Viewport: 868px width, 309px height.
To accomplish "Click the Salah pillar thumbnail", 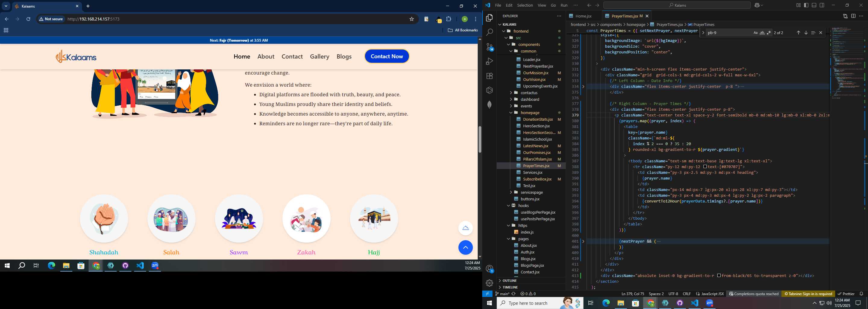I will pos(171,218).
